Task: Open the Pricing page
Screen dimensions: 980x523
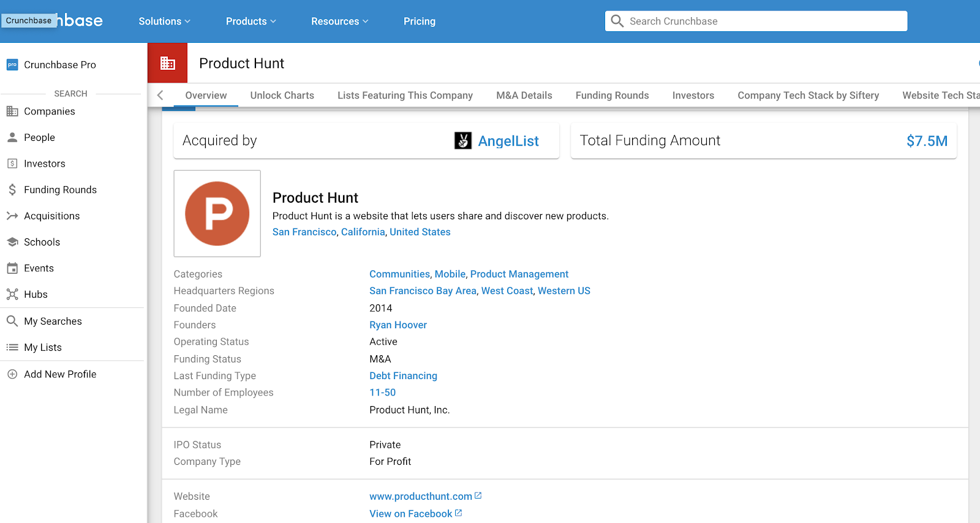Action: click(420, 21)
